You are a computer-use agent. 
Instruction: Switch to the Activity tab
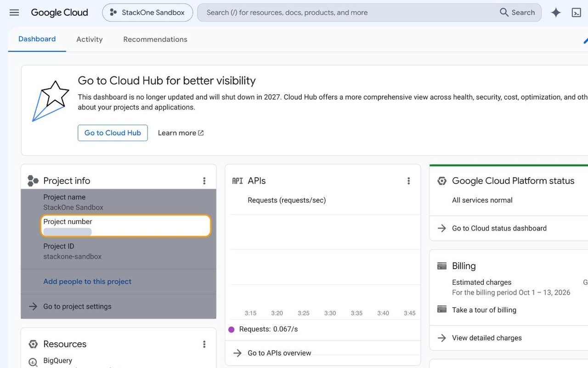coord(90,39)
